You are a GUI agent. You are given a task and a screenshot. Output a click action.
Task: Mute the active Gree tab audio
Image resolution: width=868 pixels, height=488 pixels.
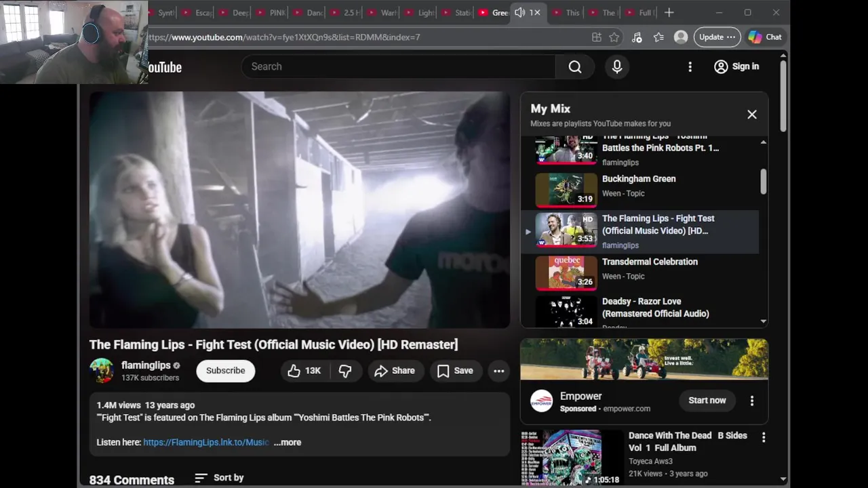tap(519, 13)
